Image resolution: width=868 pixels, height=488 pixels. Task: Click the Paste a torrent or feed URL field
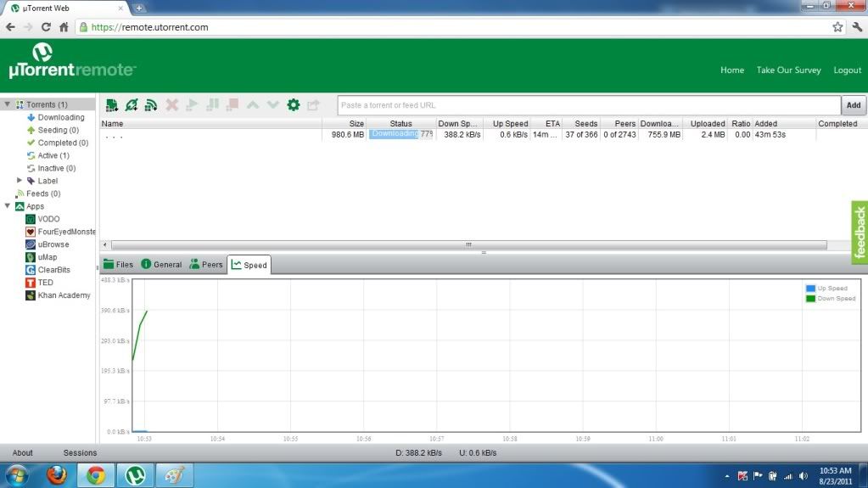click(589, 105)
